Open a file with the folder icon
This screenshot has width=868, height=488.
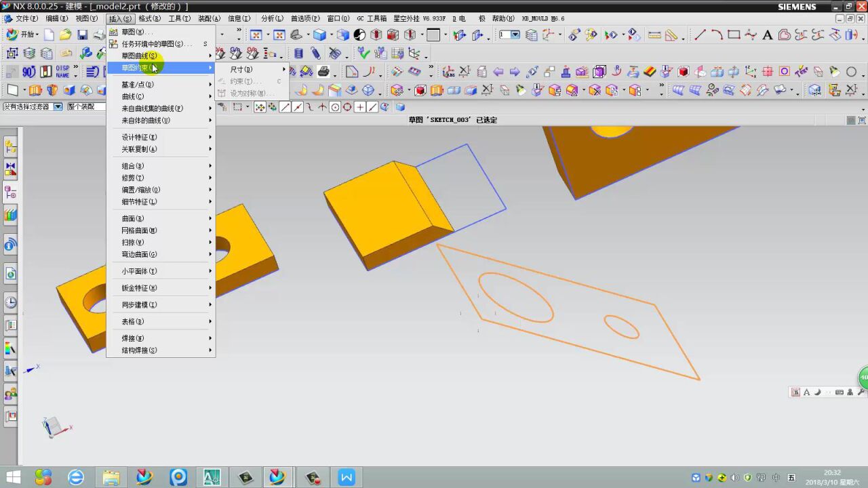[x=65, y=35]
